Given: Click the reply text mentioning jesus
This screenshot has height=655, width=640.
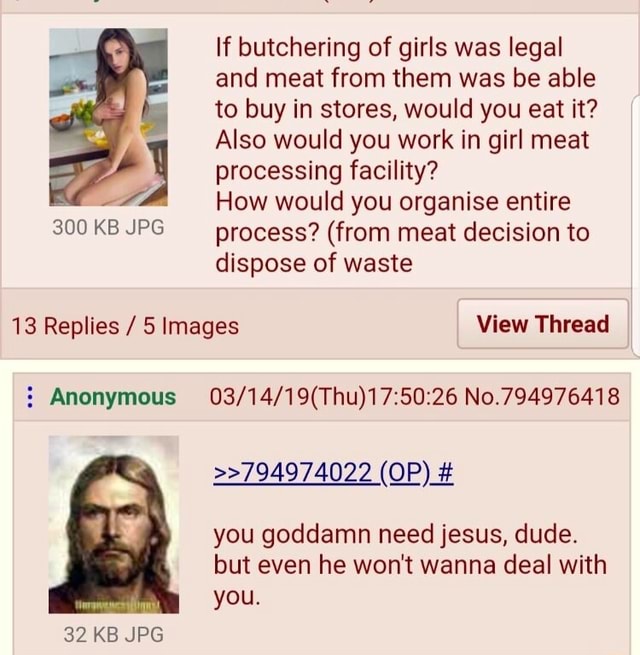Looking at the screenshot, I should 410,565.
